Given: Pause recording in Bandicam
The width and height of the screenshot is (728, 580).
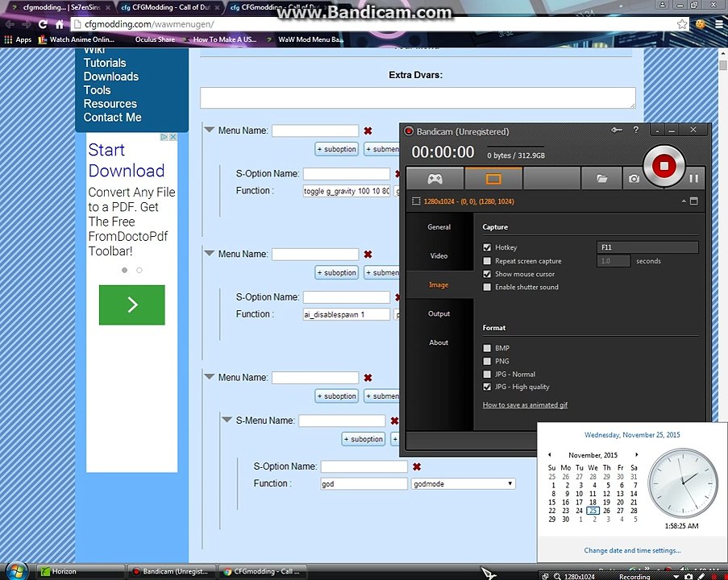Looking at the screenshot, I should click(x=693, y=179).
